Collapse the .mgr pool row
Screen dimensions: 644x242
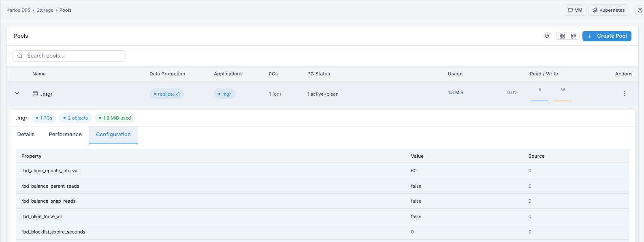[17, 94]
